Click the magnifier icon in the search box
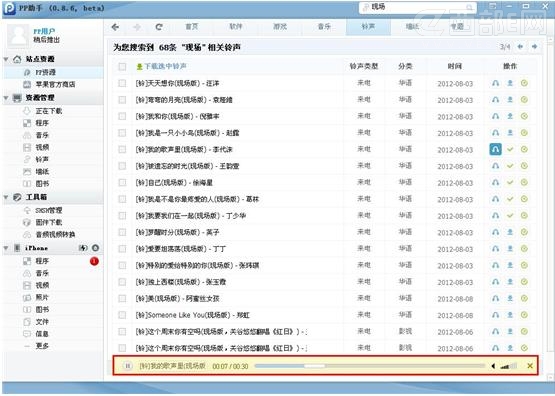This screenshot has height=396, width=555. (x=469, y=7)
